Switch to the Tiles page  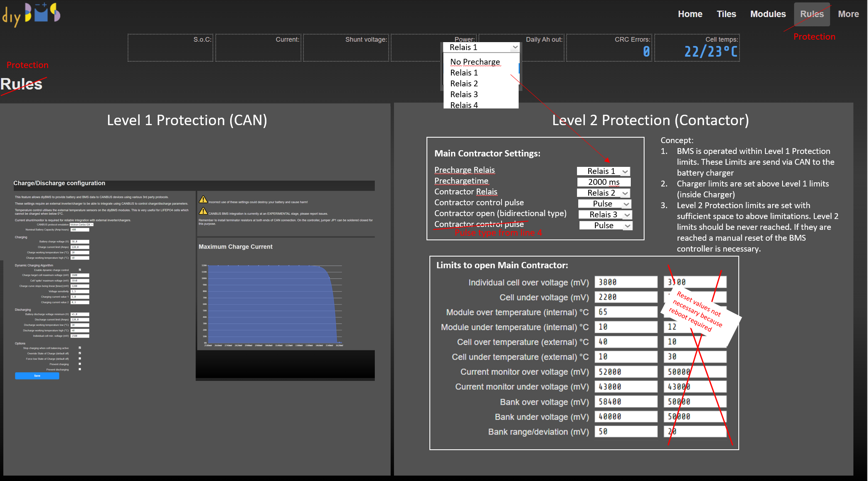(x=726, y=14)
